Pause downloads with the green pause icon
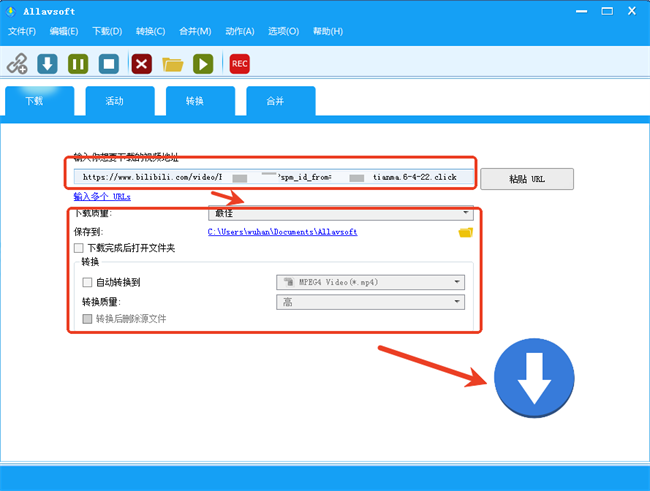The image size is (650, 491). click(x=78, y=64)
